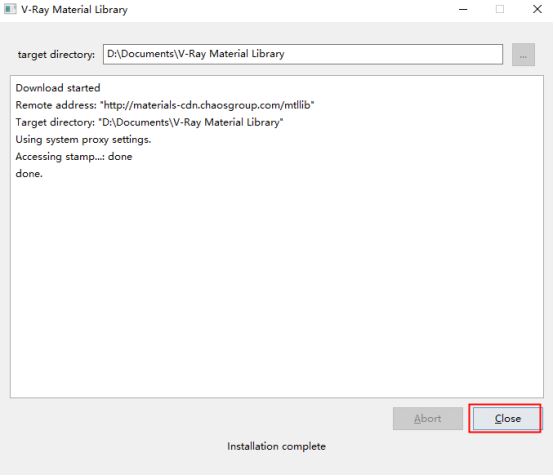Click the 'V-Ray Material Library' window title
The image size is (554, 476).
coord(74,10)
